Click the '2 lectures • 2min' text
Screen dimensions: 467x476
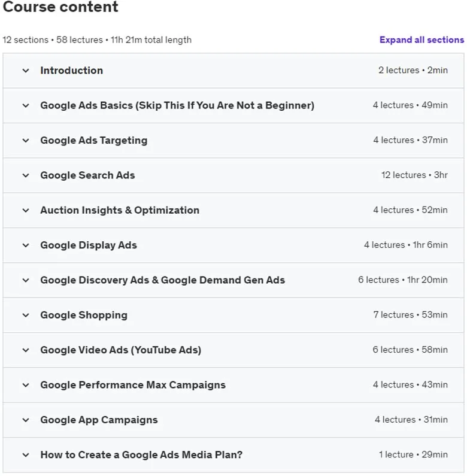[x=413, y=70]
